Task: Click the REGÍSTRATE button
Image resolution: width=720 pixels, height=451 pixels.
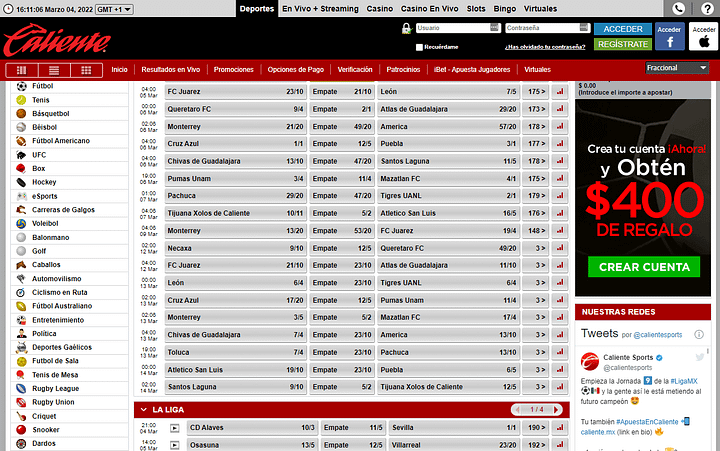Action: (x=623, y=44)
